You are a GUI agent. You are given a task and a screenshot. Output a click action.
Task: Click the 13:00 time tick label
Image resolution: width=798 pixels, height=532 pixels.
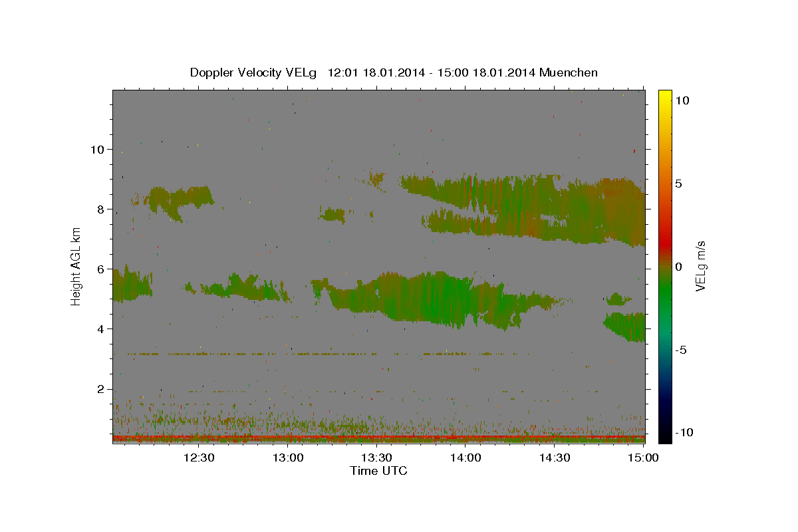click(288, 458)
